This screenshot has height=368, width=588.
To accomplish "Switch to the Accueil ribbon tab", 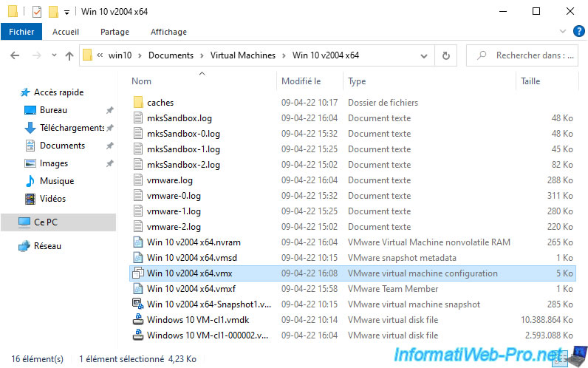I will [x=66, y=32].
